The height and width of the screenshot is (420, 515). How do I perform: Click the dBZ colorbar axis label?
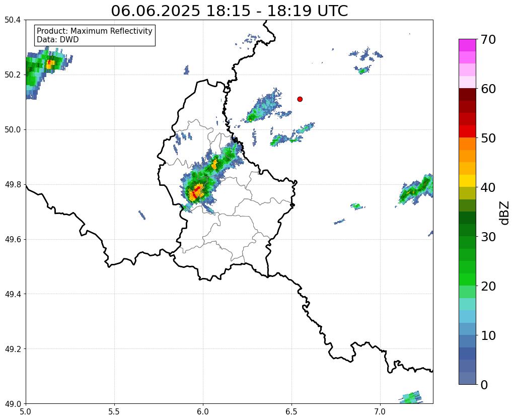coord(505,213)
